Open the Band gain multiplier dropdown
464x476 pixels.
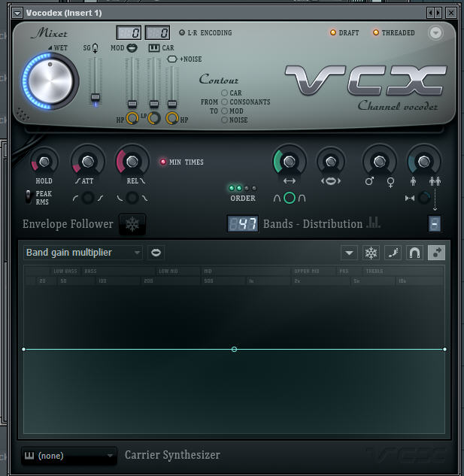(83, 253)
